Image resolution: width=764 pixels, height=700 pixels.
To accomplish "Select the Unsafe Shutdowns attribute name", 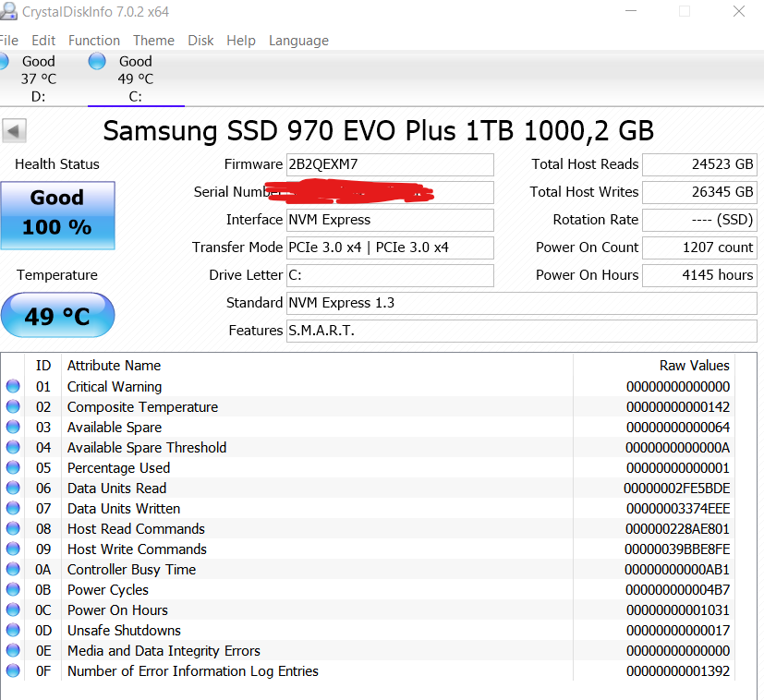I will point(124,631).
